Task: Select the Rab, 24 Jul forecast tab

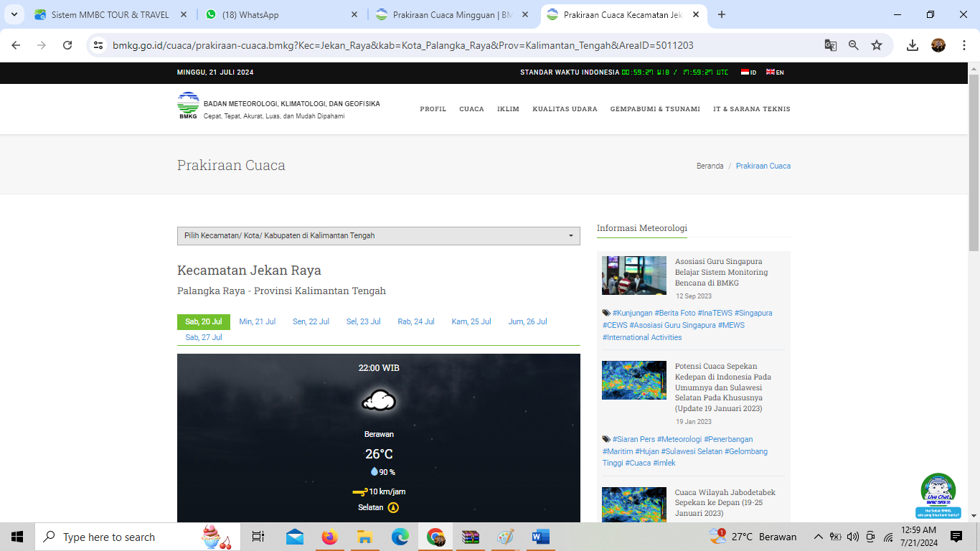Action: [416, 321]
